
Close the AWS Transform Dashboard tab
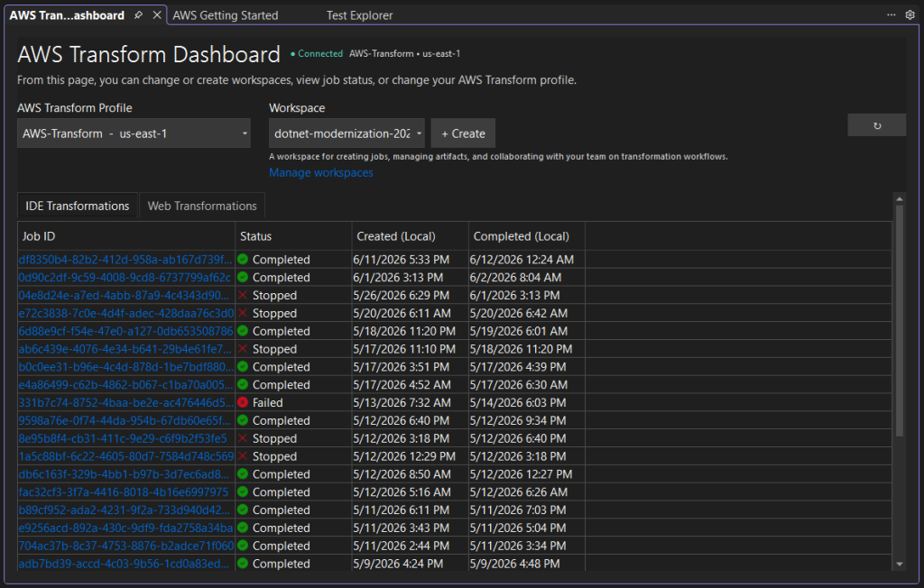pyautogui.click(x=157, y=15)
